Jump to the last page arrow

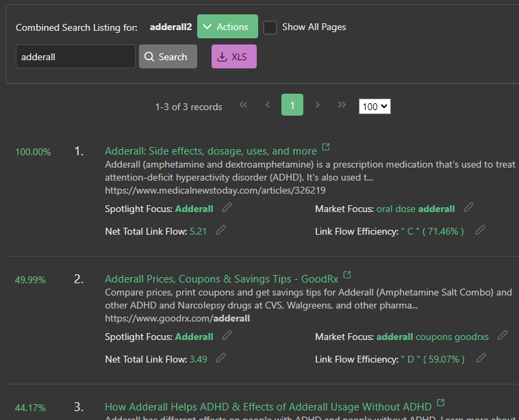click(342, 105)
